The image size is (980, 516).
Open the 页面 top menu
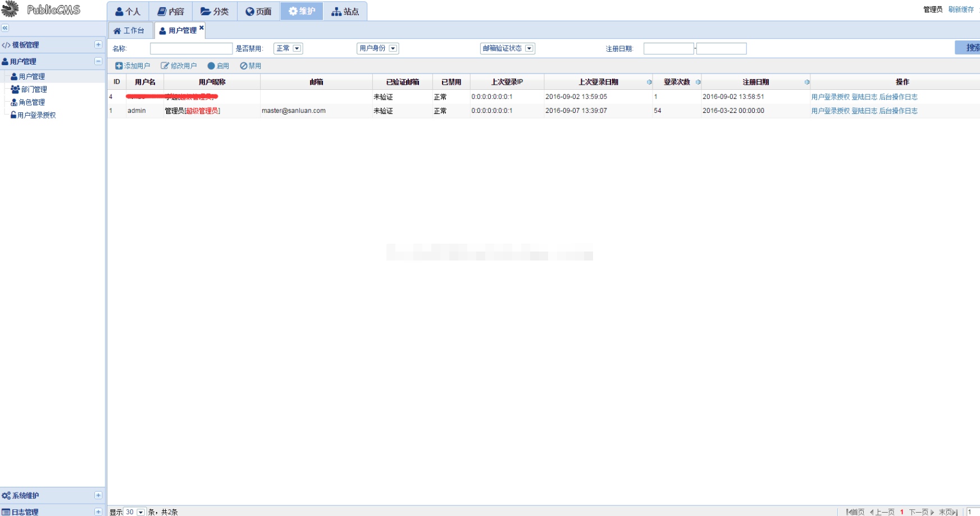tap(258, 11)
